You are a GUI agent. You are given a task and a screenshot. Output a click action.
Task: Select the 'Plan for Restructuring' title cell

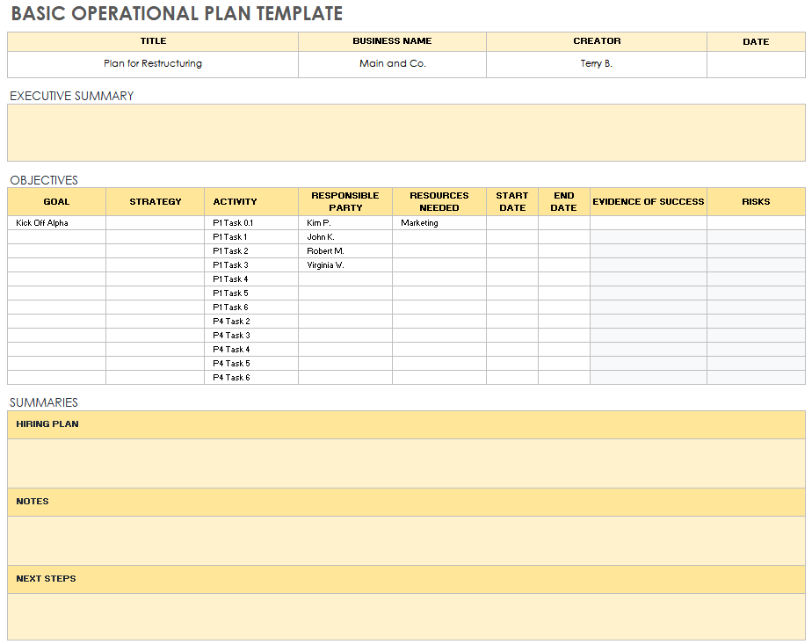pyautogui.click(x=153, y=64)
